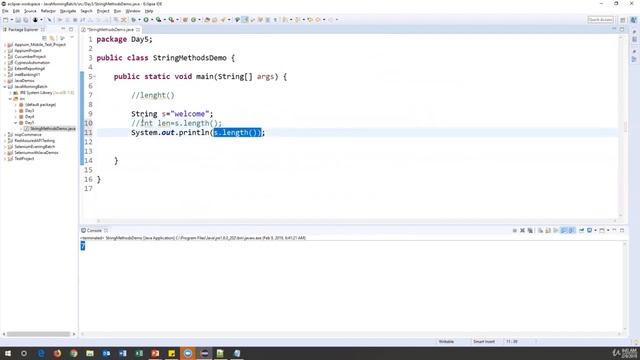Click the Open Type icon in toolbar
Image resolution: width=640 pixels, height=360 pixels.
[207, 20]
